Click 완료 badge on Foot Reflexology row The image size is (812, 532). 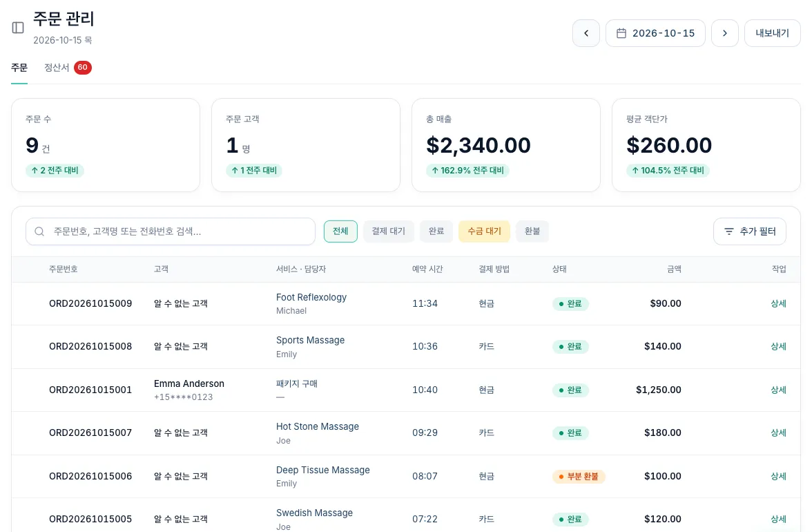pyautogui.click(x=570, y=303)
